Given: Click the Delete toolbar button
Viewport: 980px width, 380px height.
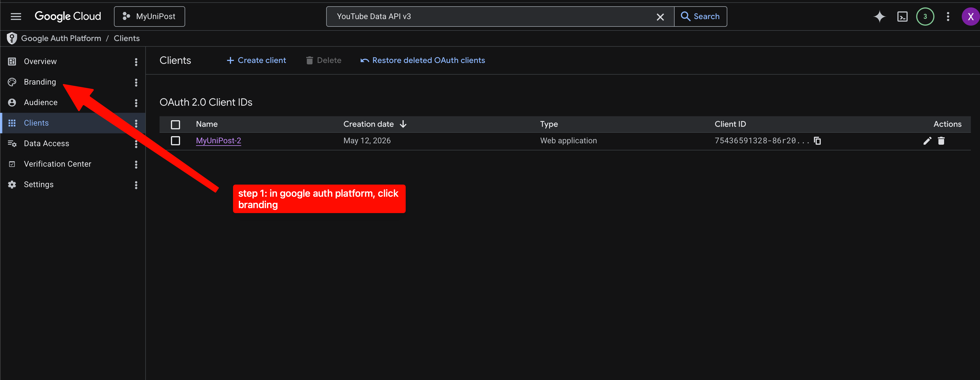Looking at the screenshot, I should tap(323, 60).
